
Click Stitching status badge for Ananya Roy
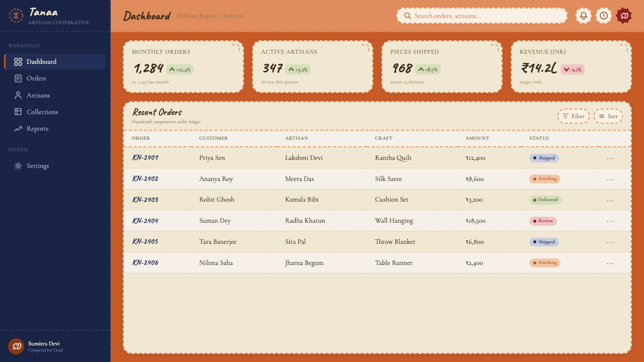(545, 179)
